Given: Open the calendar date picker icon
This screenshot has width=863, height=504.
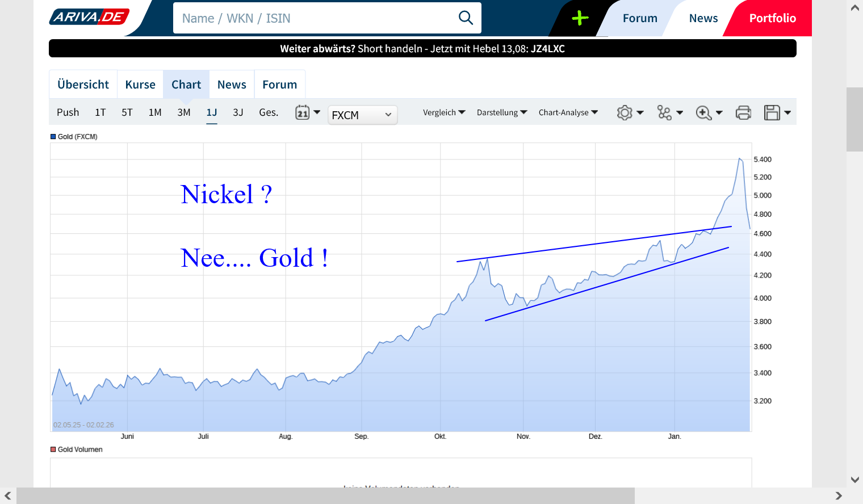Looking at the screenshot, I should coord(302,112).
